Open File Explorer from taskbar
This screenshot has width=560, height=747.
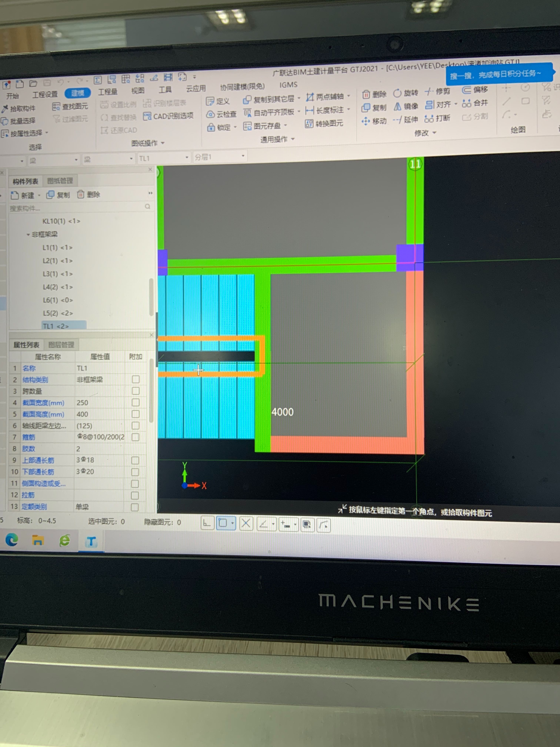(x=38, y=540)
